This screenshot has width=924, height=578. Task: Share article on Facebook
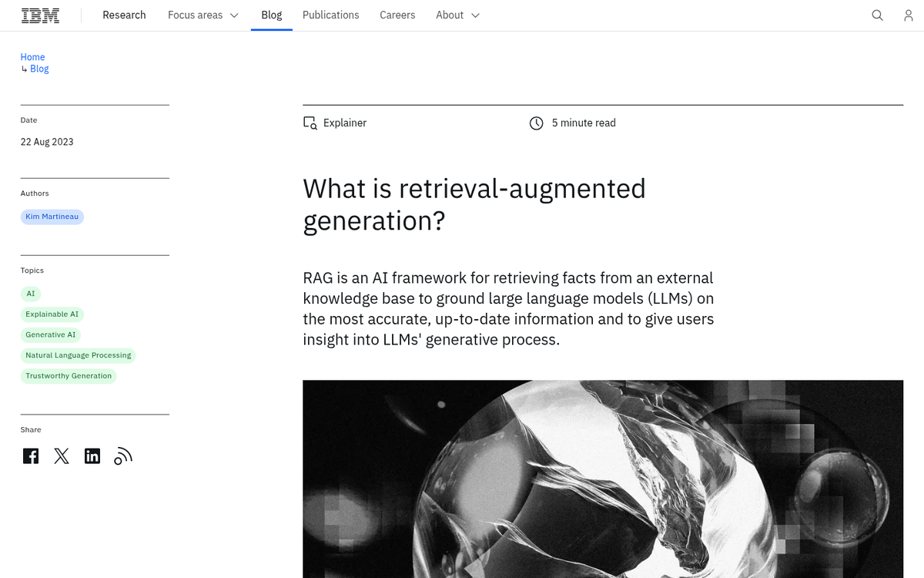(x=31, y=456)
